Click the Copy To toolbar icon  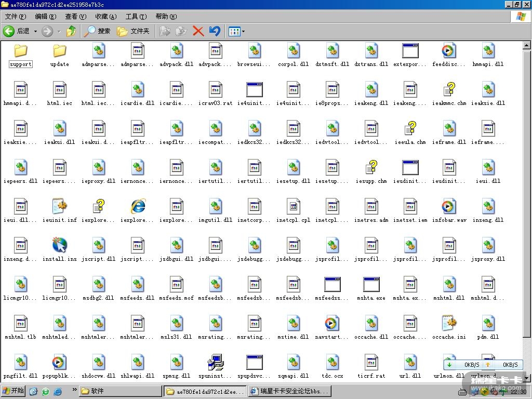pyautogui.click(x=181, y=31)
